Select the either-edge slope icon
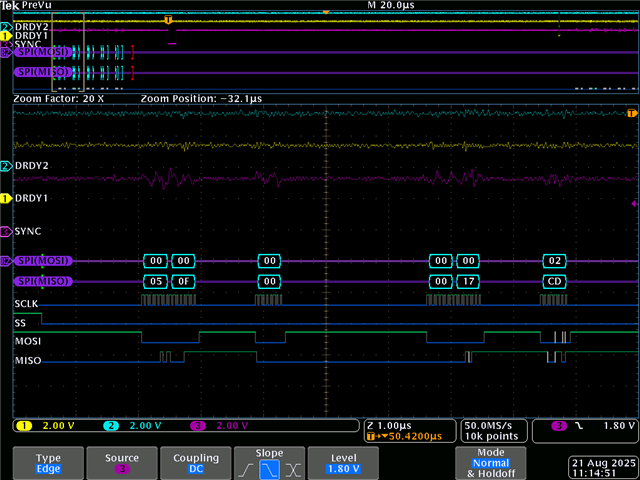 coord(293,470)
